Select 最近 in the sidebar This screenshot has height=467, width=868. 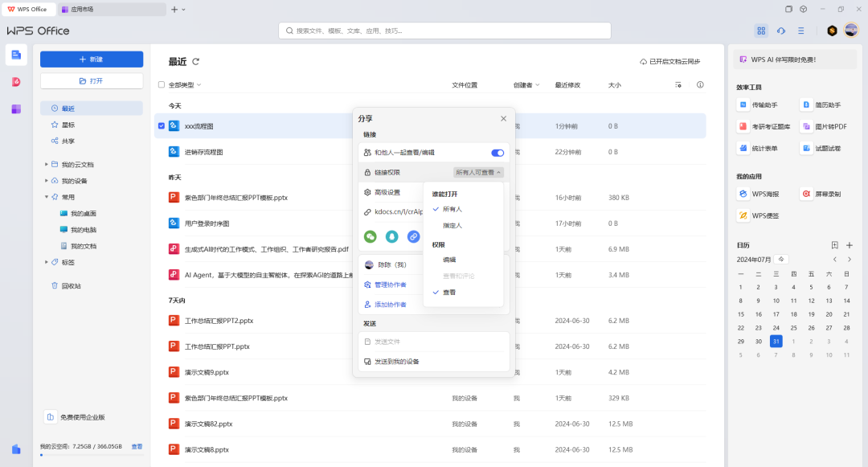pyautogui.click(x=92, y=109)
